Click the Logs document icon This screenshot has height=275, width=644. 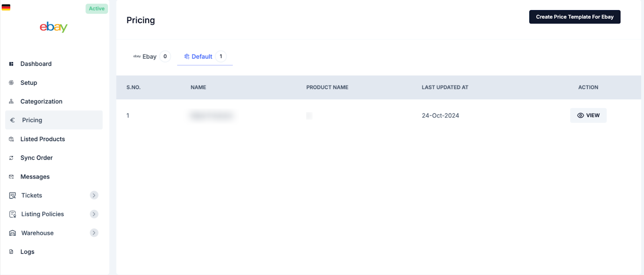click(x=11, y=252)
